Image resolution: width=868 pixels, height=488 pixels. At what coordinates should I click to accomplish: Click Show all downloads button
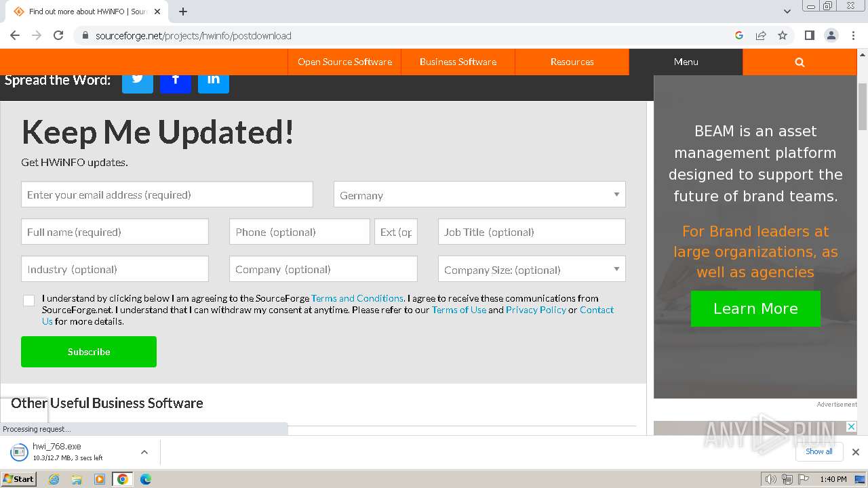click(819, 451)
